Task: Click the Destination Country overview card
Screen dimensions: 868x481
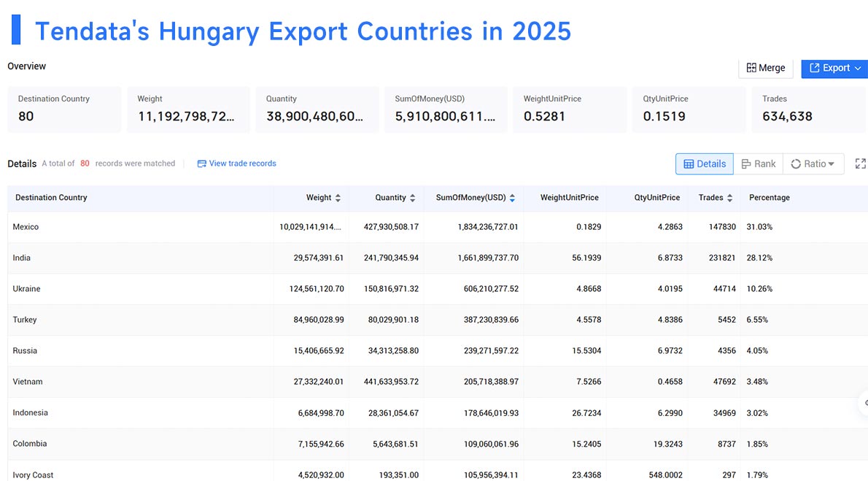Action: pyautogui.click(x=64, y=109)
